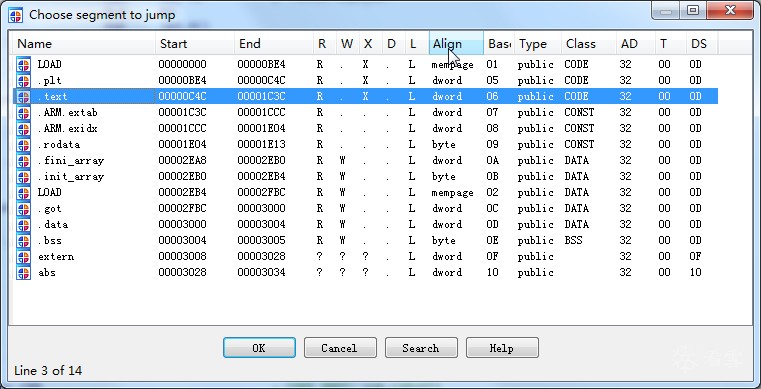The image size is (761, 389).
Task: Click start address 00001E04 of .rodata
Action: point(182,145)
